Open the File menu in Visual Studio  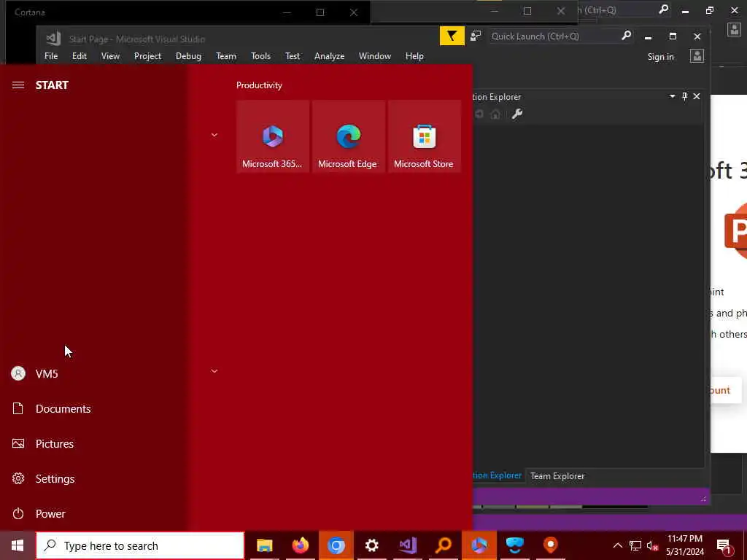pos(51,56)
